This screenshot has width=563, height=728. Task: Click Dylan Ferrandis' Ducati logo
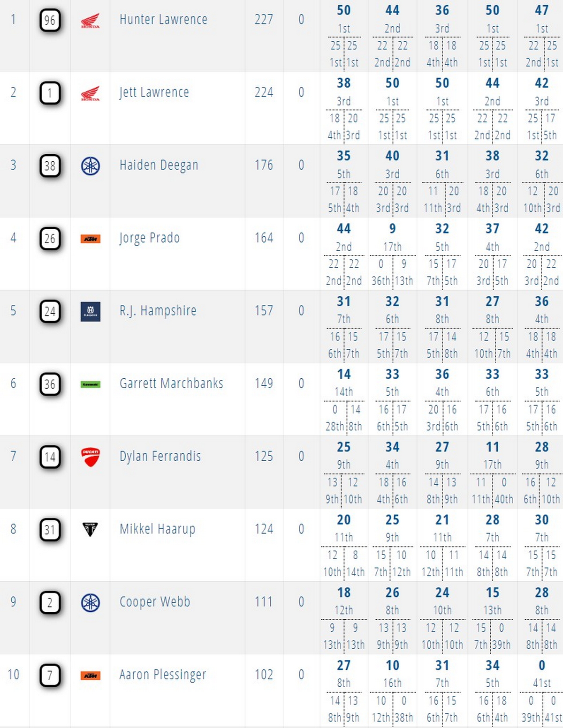pos(90,457)
